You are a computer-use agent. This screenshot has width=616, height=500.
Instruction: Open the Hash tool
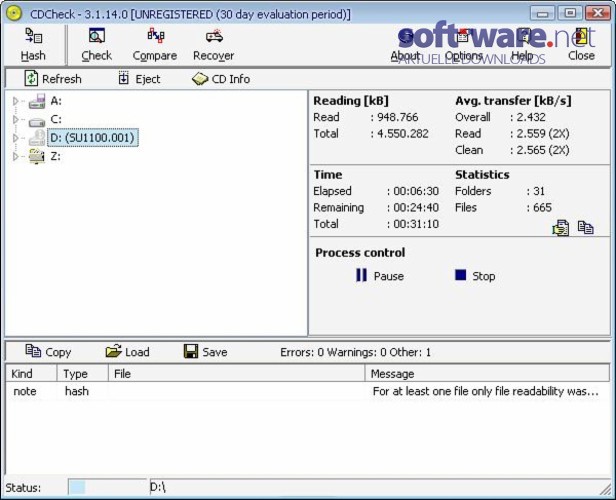point(33,44)
